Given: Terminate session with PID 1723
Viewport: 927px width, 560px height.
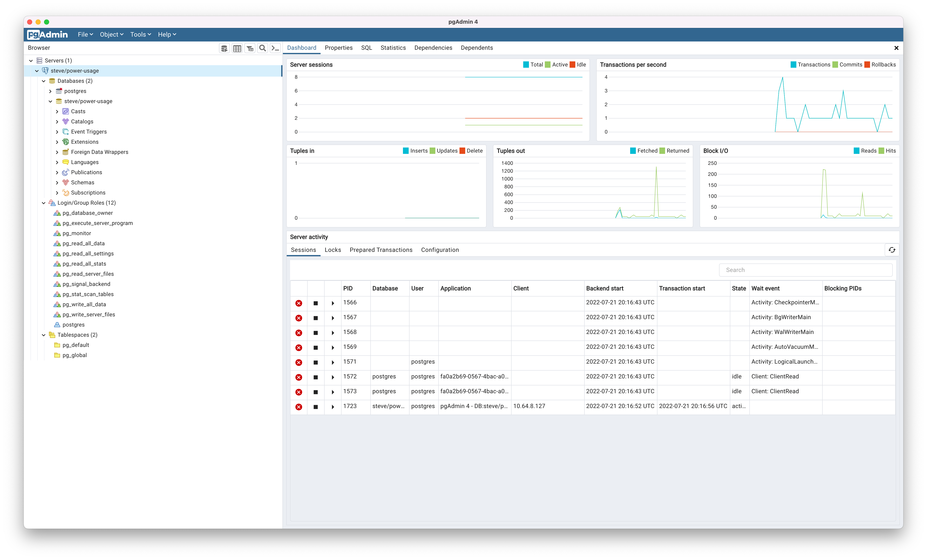Looking at the screenshot, I should point(299,407).
